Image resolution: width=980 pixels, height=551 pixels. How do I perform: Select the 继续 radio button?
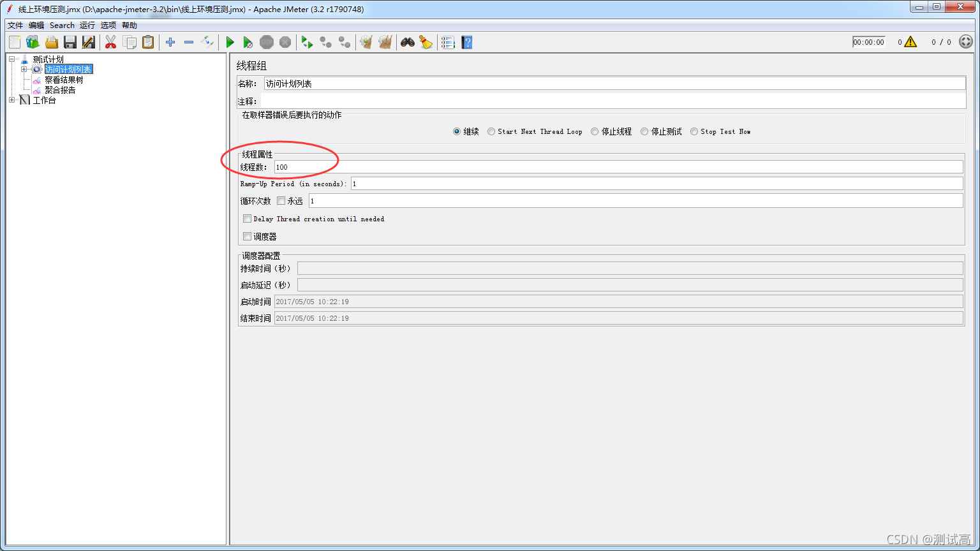click(x=457, y=131)
